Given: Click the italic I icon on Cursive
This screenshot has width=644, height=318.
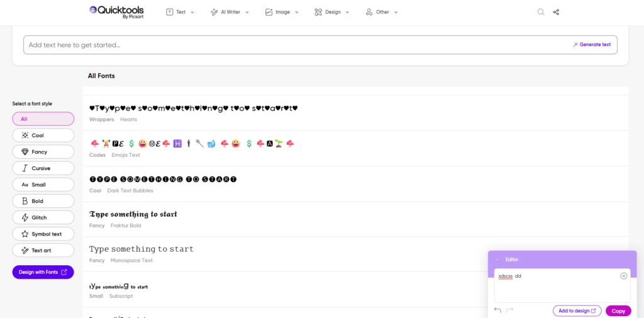Looking at the screenshot, I should tap(25, 168).
